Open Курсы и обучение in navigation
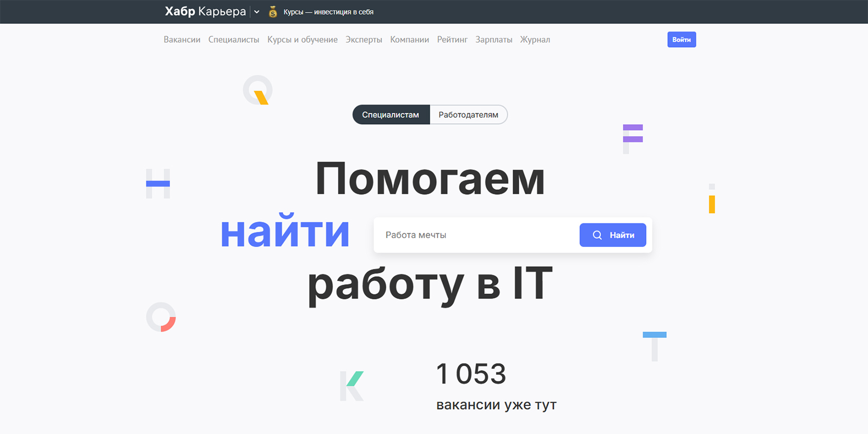 click(x=302, y=40)
